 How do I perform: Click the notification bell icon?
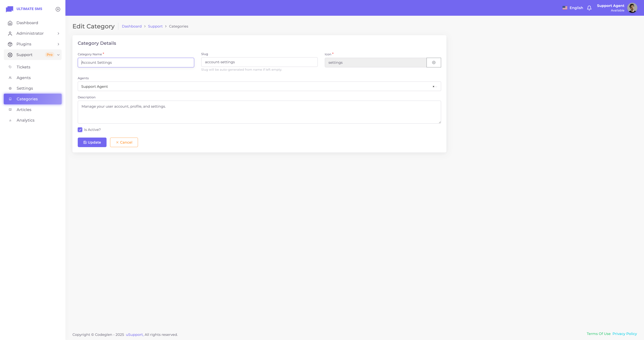(589, 8)
